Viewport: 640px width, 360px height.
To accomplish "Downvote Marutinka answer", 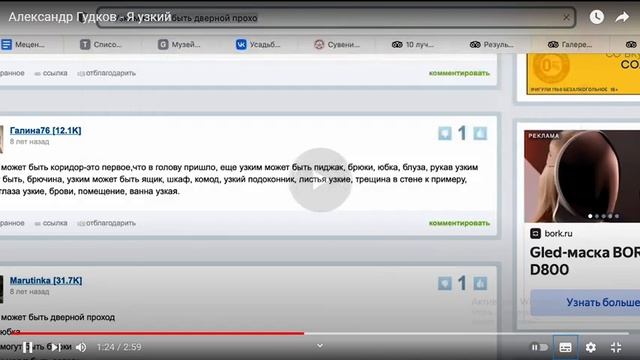I will click(x=445, y=283).
